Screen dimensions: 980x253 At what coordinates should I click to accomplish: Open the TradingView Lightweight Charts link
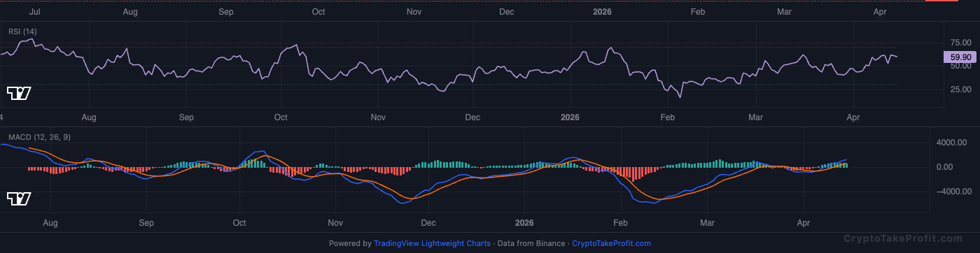(x=432, y=244)
